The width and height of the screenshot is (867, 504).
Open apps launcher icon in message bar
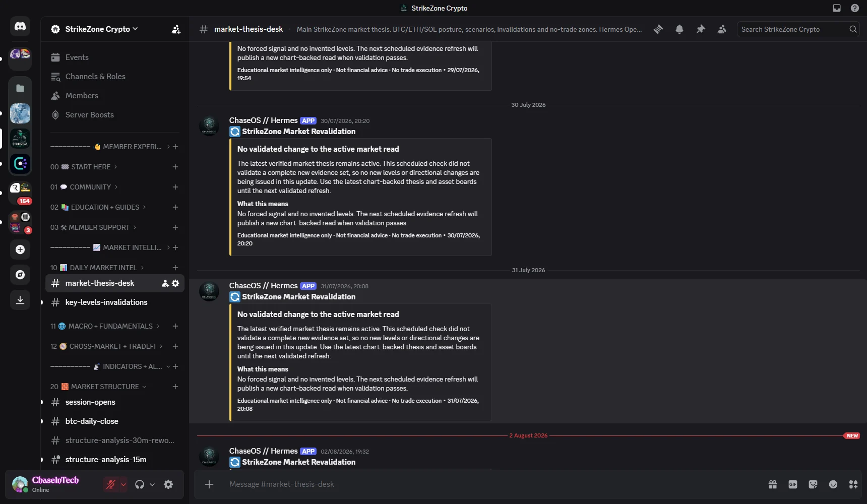click(x=853, y=484)
